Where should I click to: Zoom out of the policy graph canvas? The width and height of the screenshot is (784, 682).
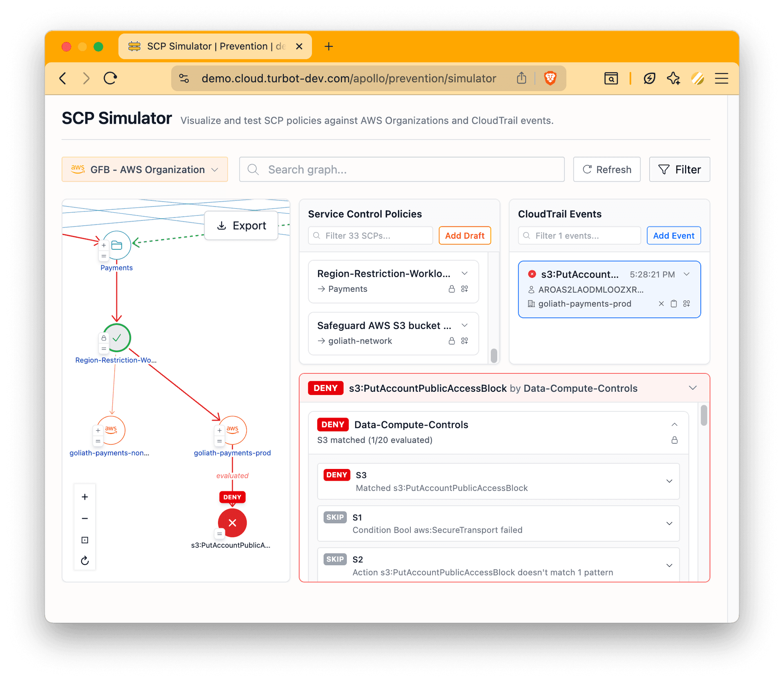tap(85, 518)
